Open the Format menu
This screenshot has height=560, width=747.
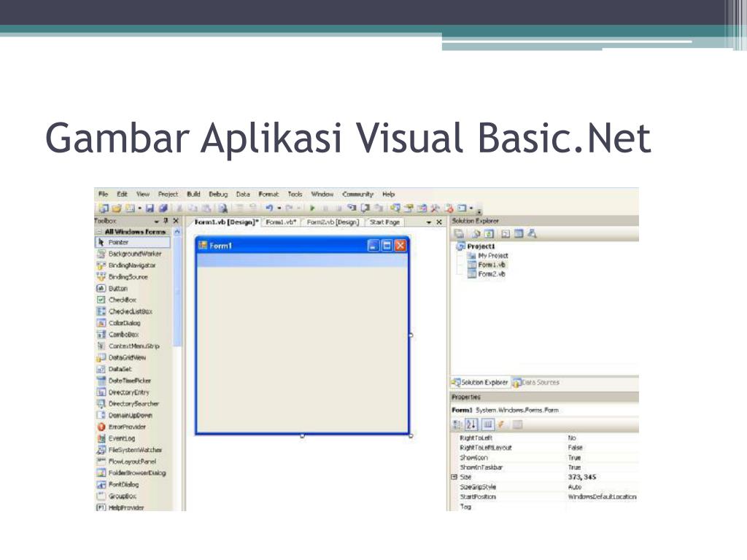point(268,194)
